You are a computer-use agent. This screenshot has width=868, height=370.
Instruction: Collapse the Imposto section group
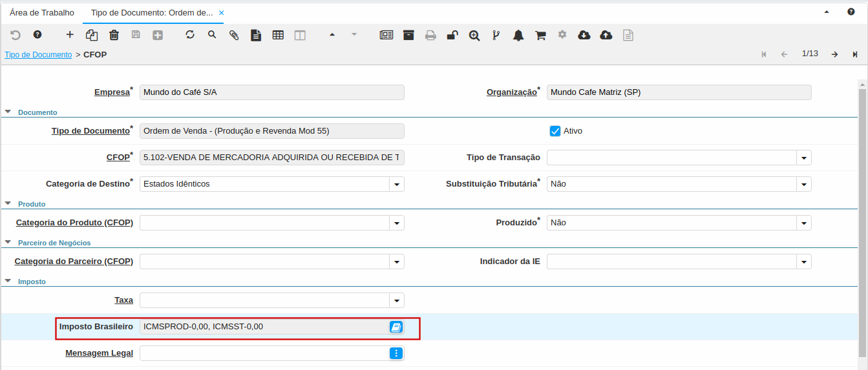(x=8, y=281)
